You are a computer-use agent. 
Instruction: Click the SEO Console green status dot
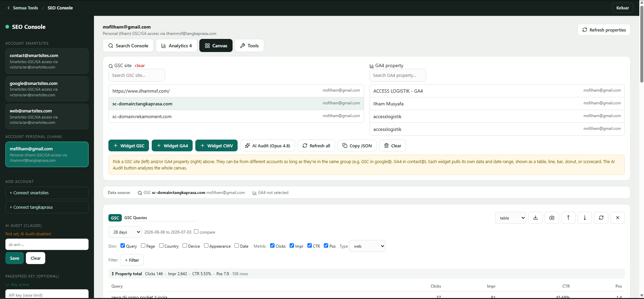pyautogui.click(x=7, y=27)
